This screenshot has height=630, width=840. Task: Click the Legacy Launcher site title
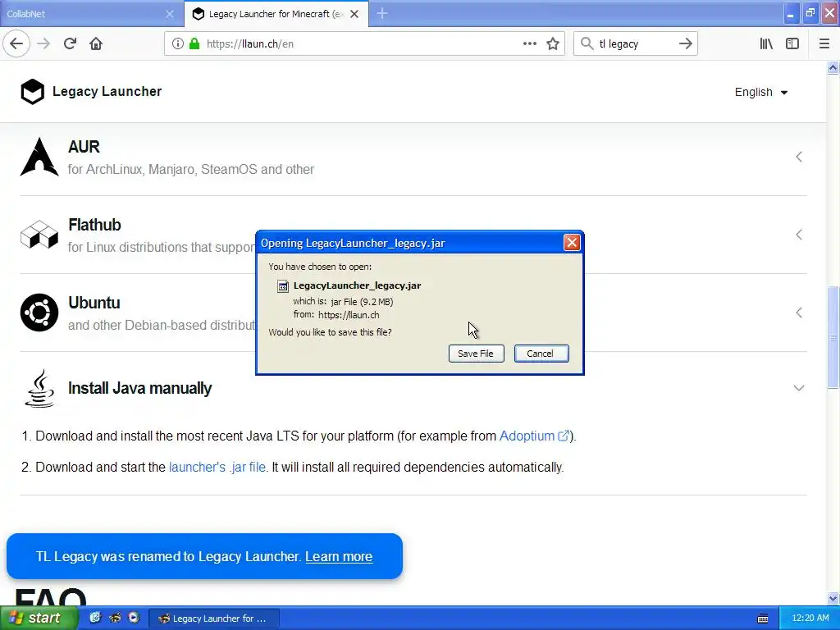[107, 92]
